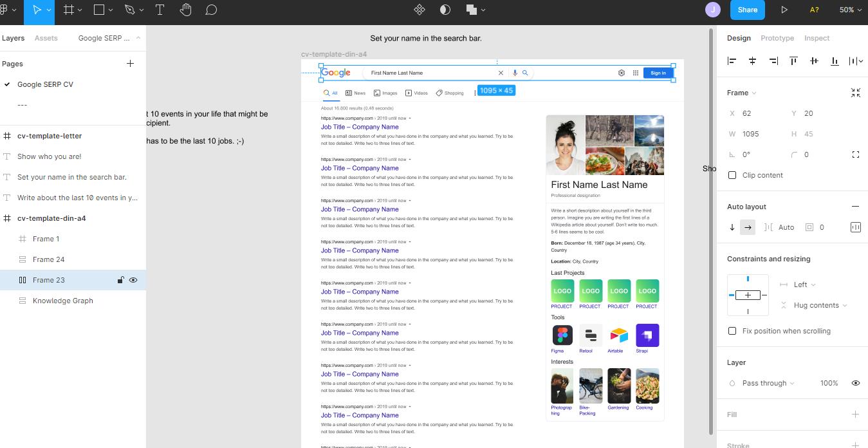Click independent corners icon
868x448 pixels.
point(855,154)
